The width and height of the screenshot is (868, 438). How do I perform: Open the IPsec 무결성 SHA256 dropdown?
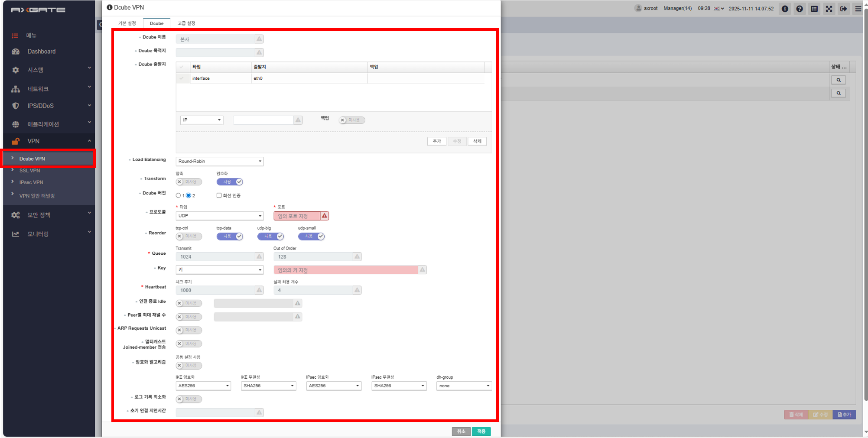(399, 386)
